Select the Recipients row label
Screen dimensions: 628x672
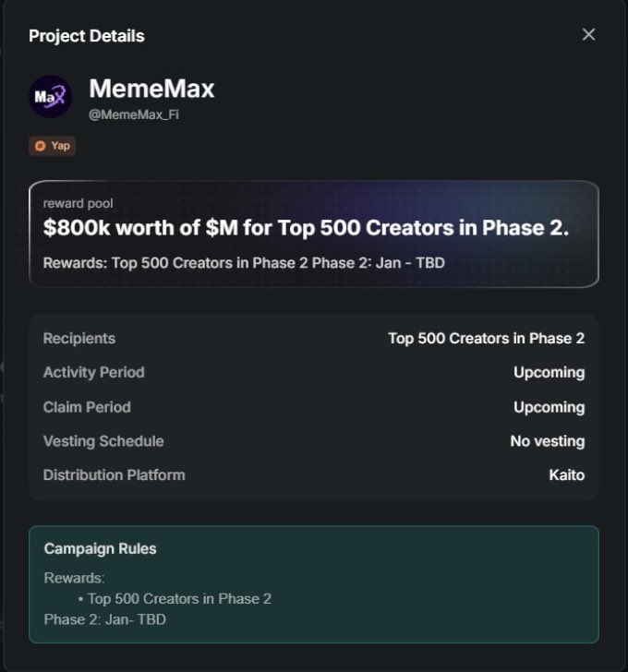click(x=79, y=338)
